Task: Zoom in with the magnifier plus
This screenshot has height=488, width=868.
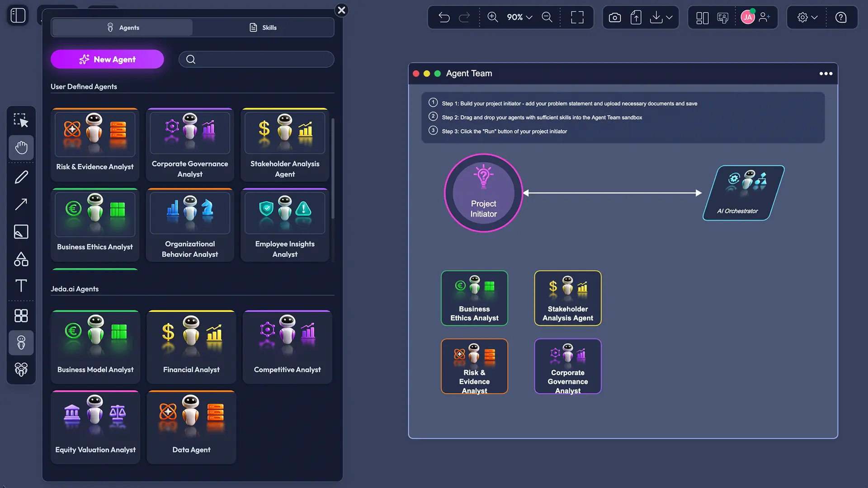Action: (492, 17)
